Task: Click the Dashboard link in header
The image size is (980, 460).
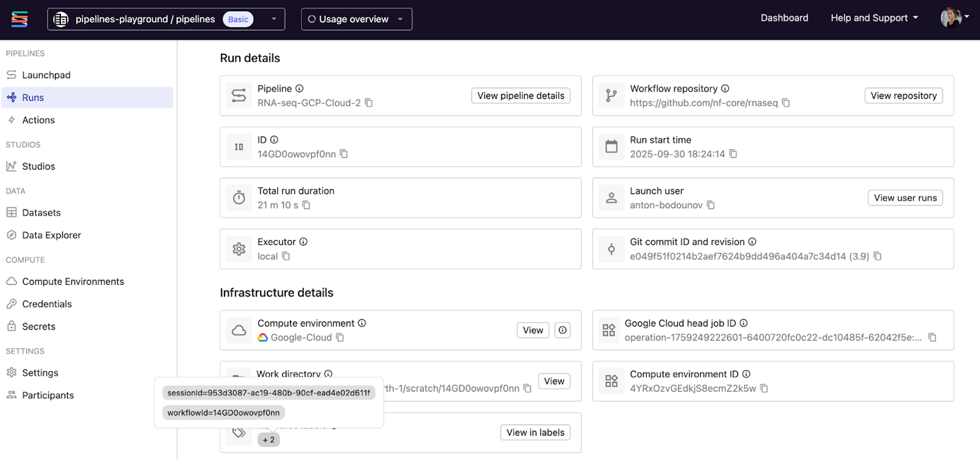Action: coord(784,18)
